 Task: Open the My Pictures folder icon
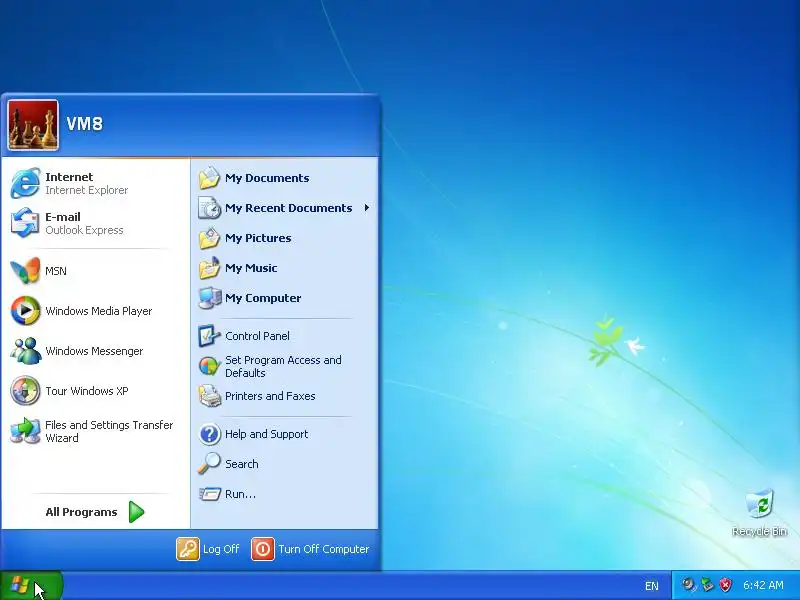[209, 238]
